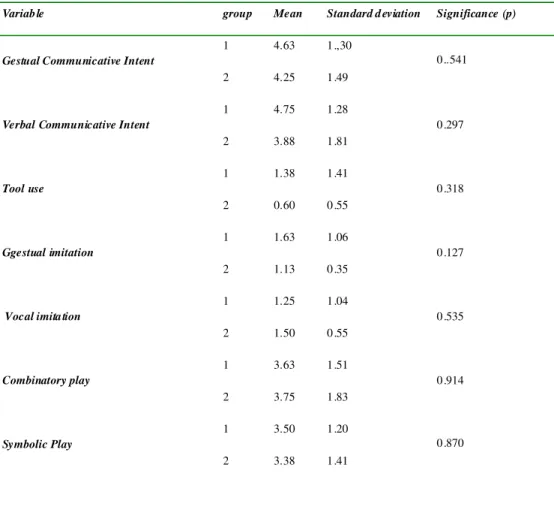Click the mean value 3.38
Image resolution: width=554 pixels, height=531 pixels.
[284, 461]
